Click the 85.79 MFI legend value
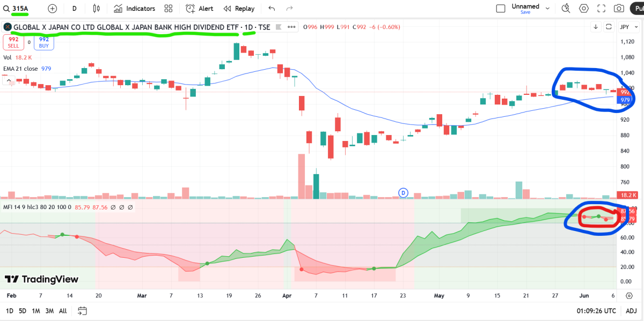 pyautogui.click(x=82, y=207)
